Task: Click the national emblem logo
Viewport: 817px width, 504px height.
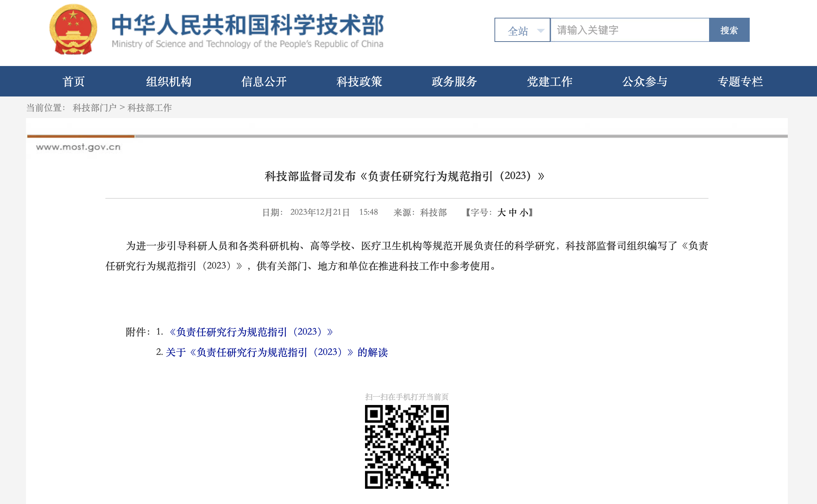Action: (73, 29)
